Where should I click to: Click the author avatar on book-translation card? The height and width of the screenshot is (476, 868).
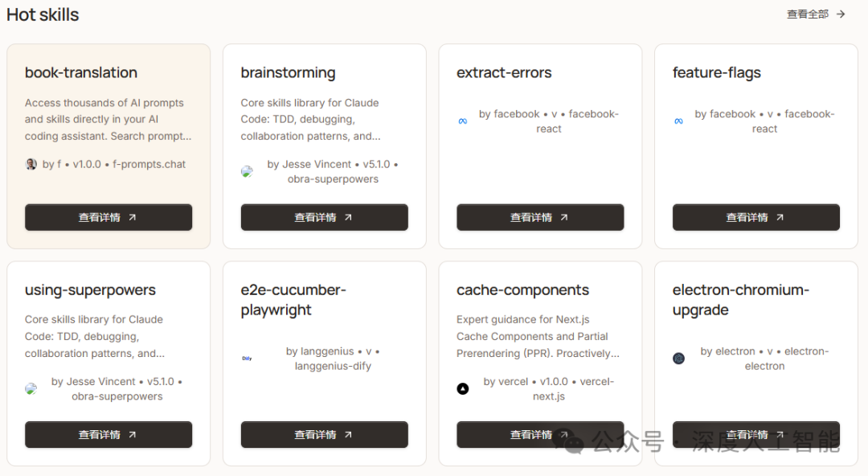31,164
